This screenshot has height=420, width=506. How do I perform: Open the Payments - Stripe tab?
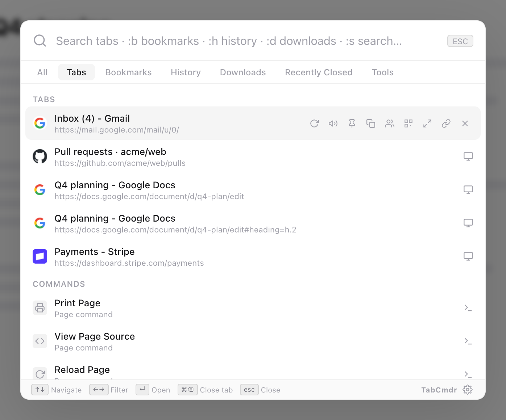pyautogui.click(x=253, y=256)
